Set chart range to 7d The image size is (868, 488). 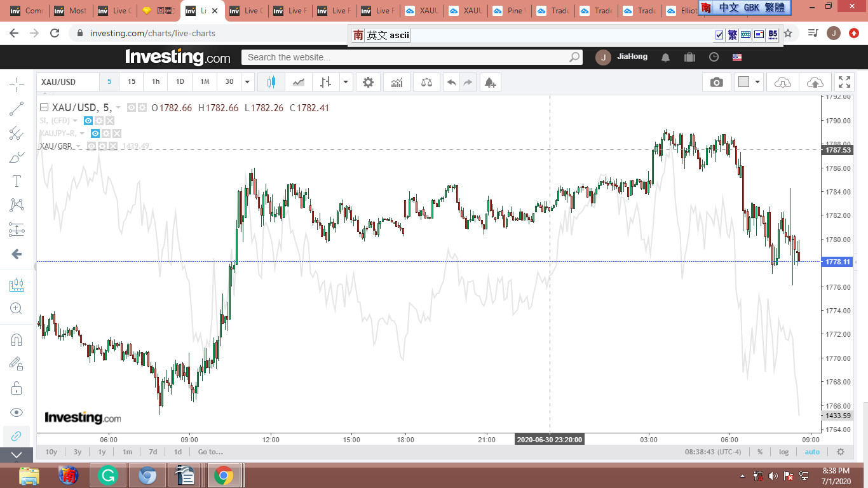click(x=153, y=452)
